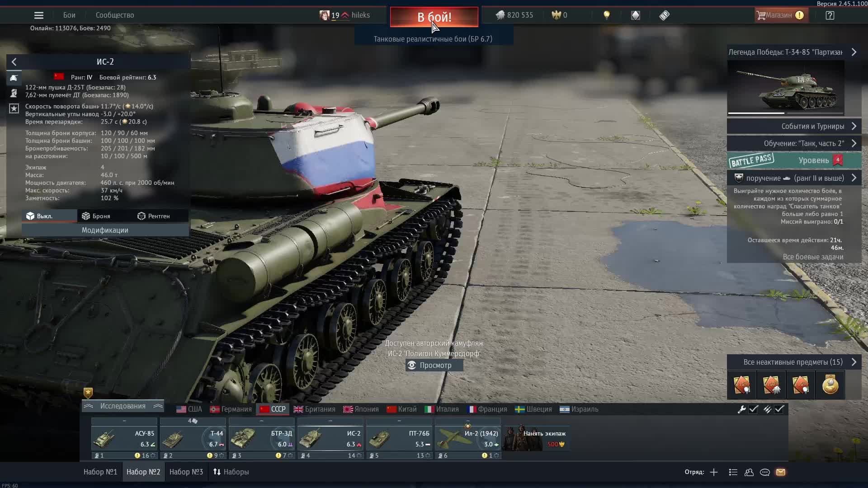Select Швеция nation tab
The height and width of the screenshot is (488, 868).
(x=533, y=409)
